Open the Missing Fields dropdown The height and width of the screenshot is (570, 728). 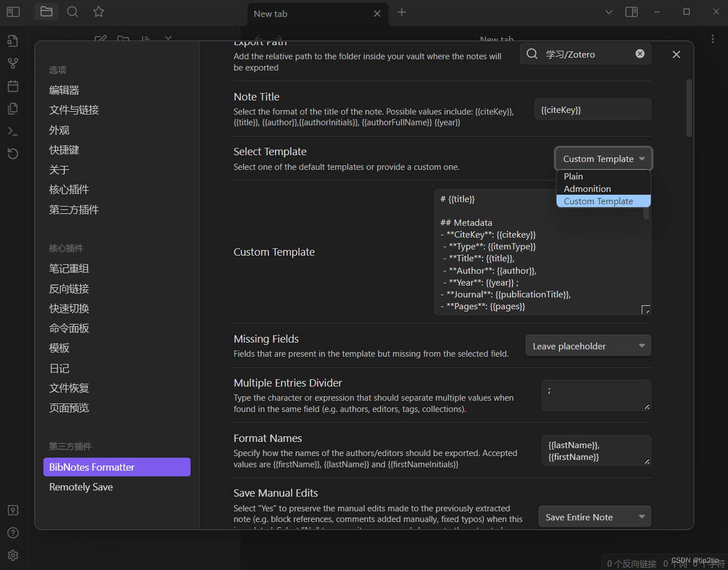click(588, 346)
